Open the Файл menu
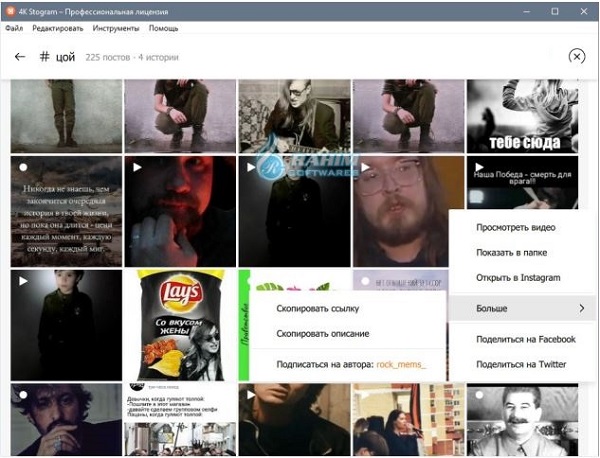Viewport: 600px width, 458px height. click(14, 28)
